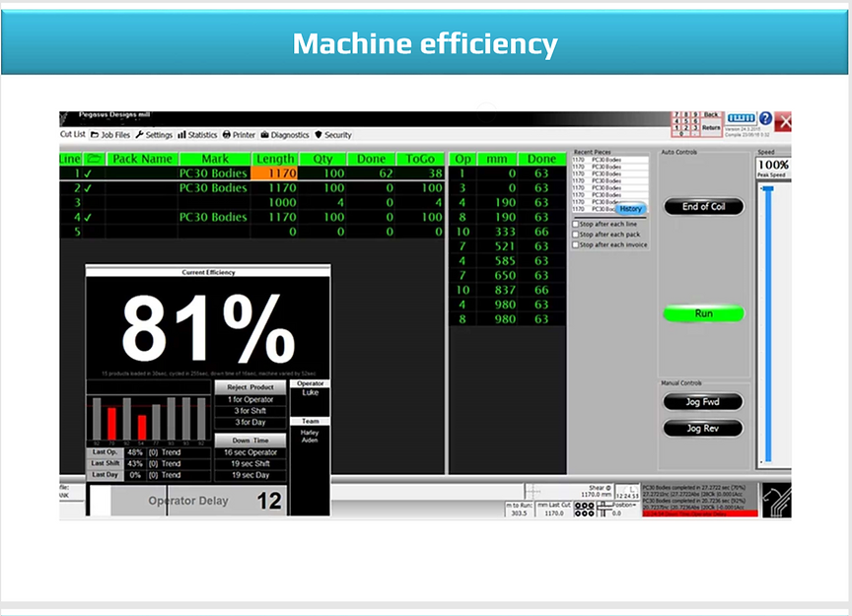Image resolution: width=852 pixels, height=616 pixels.
Task: Click the Op column header
Action: click(462, 159)
